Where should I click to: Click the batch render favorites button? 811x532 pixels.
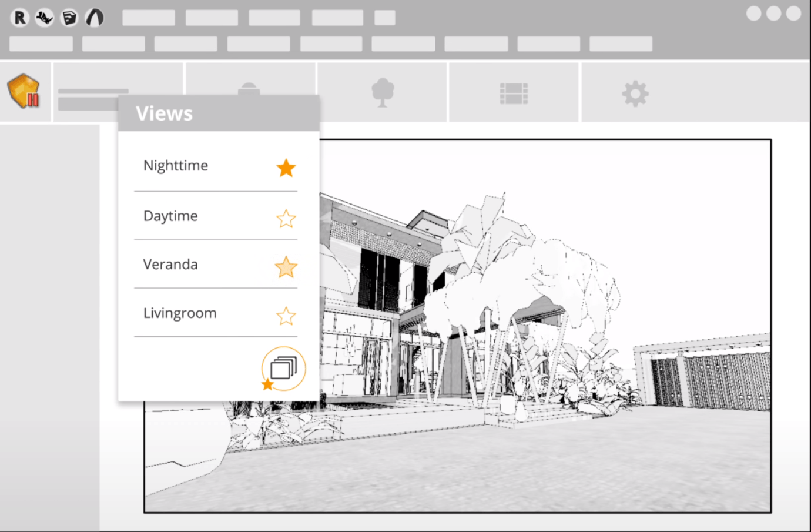[x=283, y=369]
